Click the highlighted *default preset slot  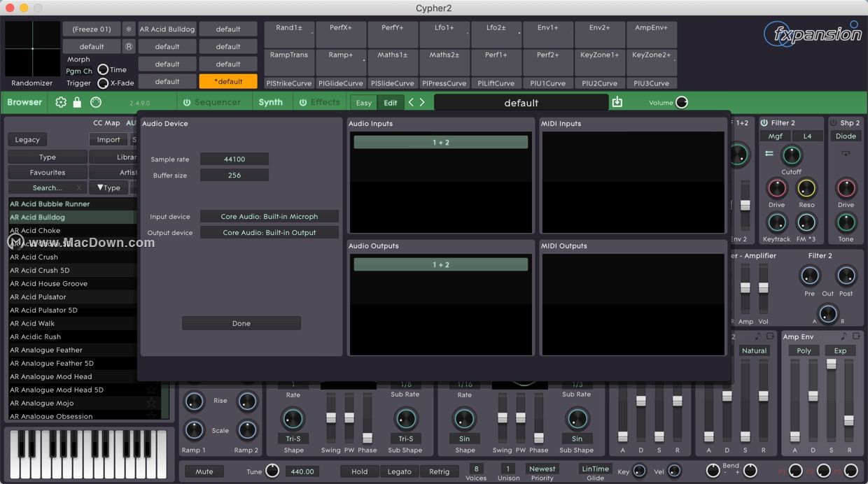pyautogui.click(x=228, y=82)
